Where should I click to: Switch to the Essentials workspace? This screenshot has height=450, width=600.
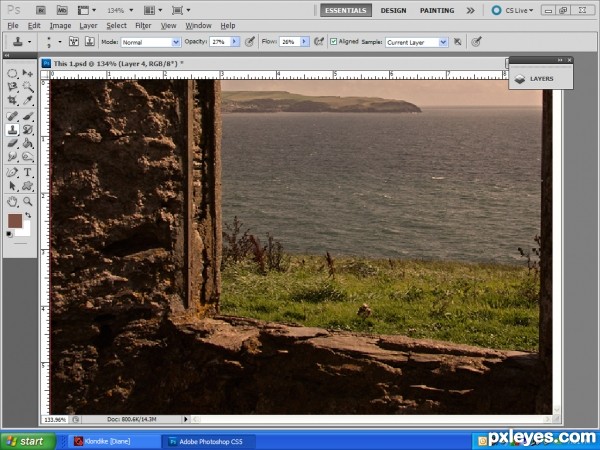point(346,10)
